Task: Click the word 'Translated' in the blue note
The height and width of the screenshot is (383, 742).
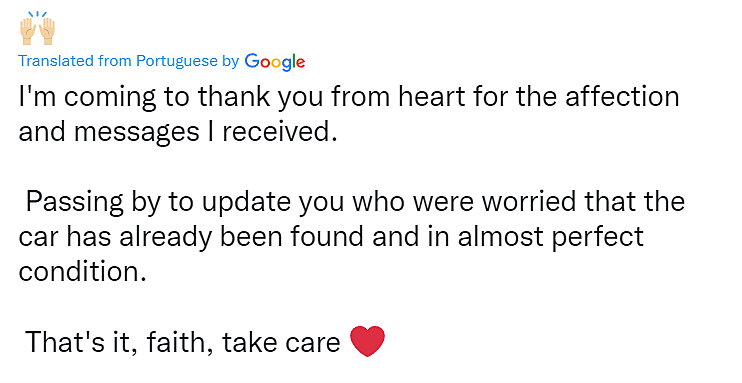Action: click(x=56, y=61)
